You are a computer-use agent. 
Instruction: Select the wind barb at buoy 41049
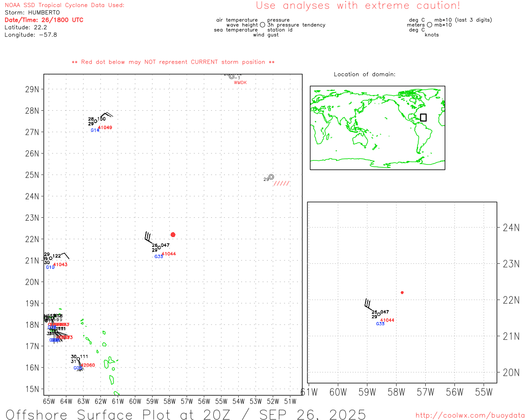105,116
